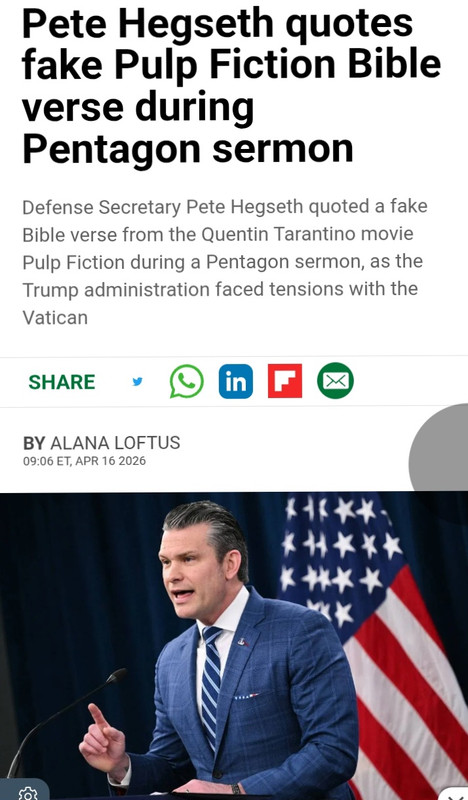Dismiss overlay with the X at bottom
The height and width of the screenshot is (800, 468).
(454, 794)
